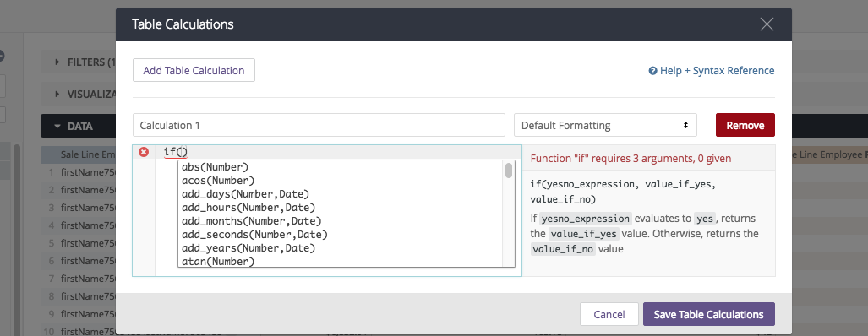Click the Add Table Calculation button
Viewport: 868px width, 336px height.
[194, 70]
